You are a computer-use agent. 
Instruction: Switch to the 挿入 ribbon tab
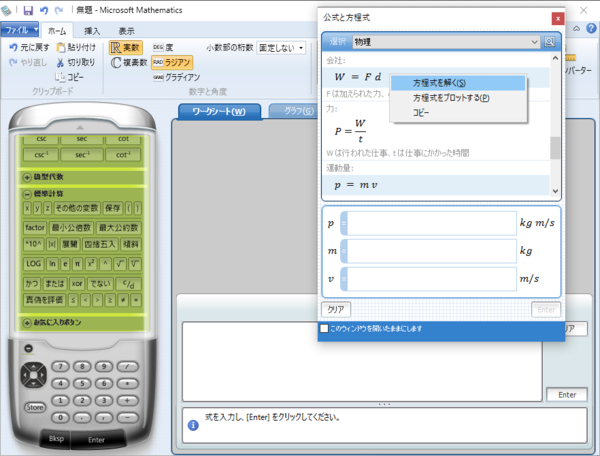[x=92, y=31]
